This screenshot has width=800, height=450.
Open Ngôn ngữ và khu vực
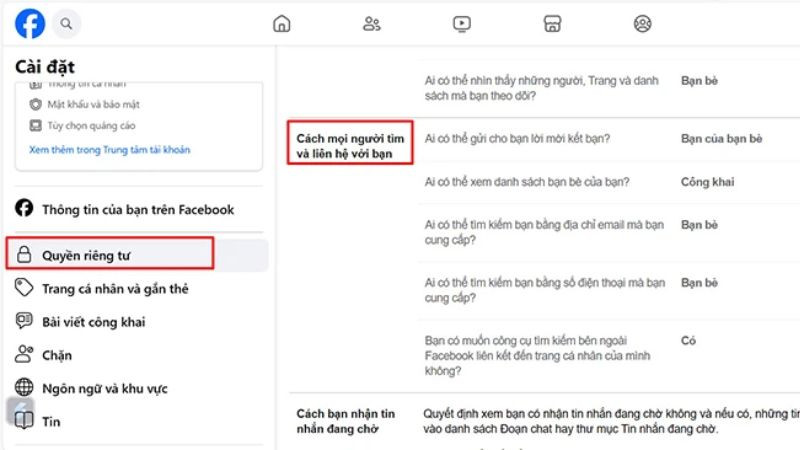105,389
